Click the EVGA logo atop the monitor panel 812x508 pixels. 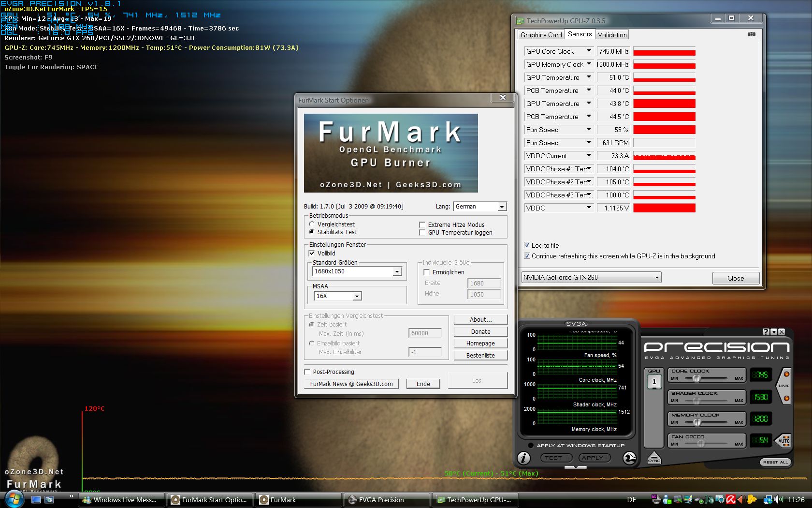pyautogui.click(x=576, y=324)
